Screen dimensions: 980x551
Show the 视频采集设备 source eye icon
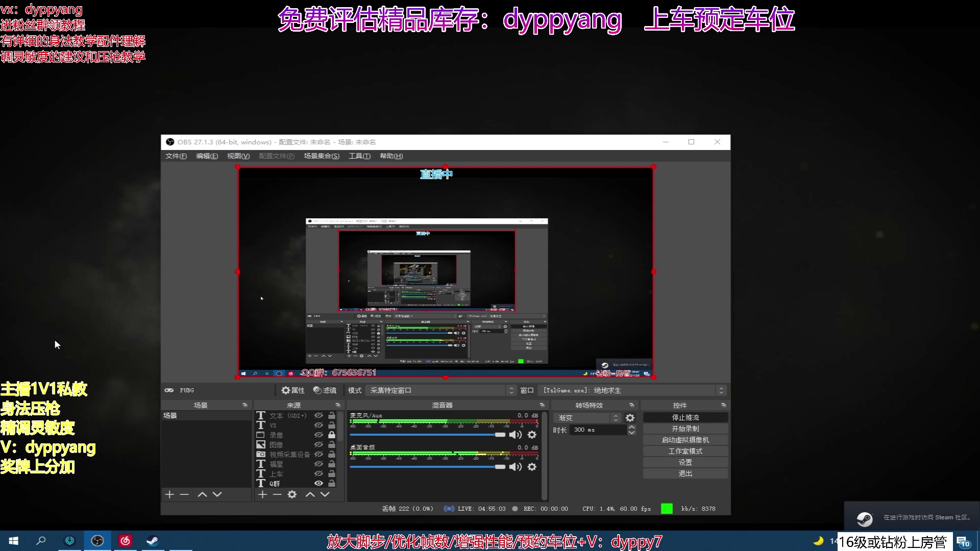[318, 454]
